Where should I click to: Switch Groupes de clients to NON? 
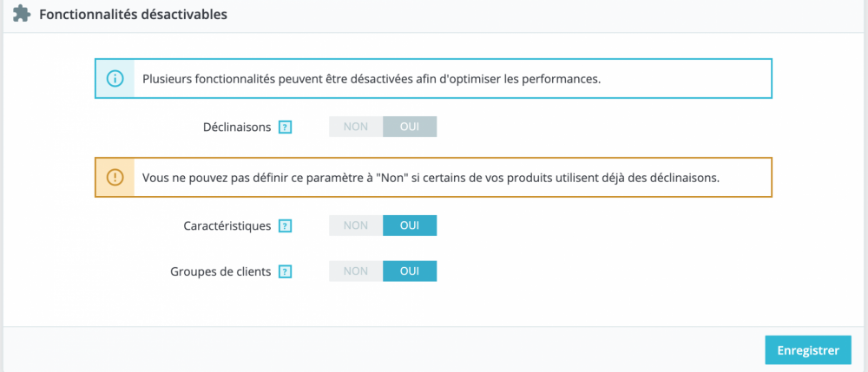click(x=356, y=271)
